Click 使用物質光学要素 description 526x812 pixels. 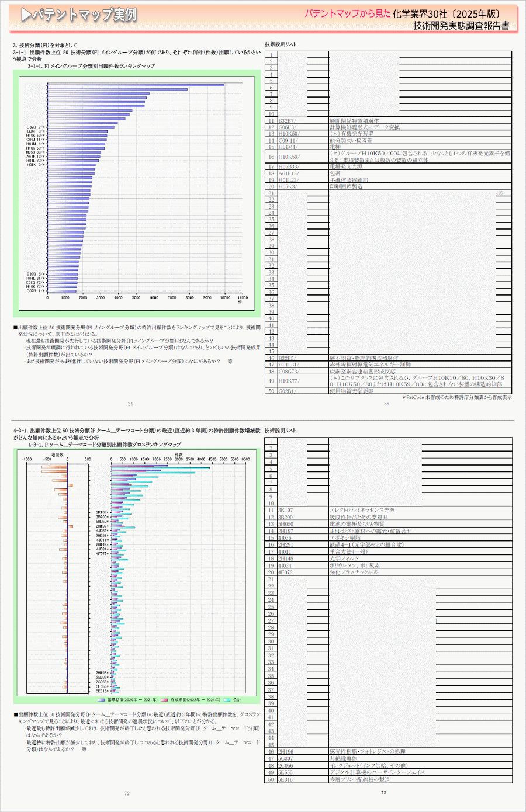(351, 391)
